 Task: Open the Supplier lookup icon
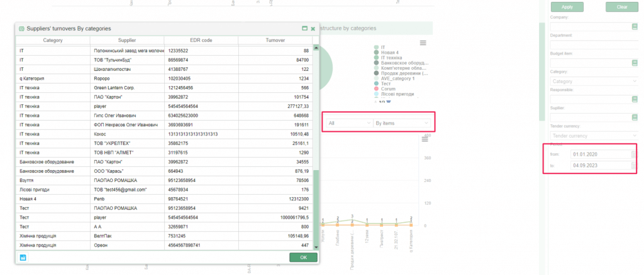635,117
